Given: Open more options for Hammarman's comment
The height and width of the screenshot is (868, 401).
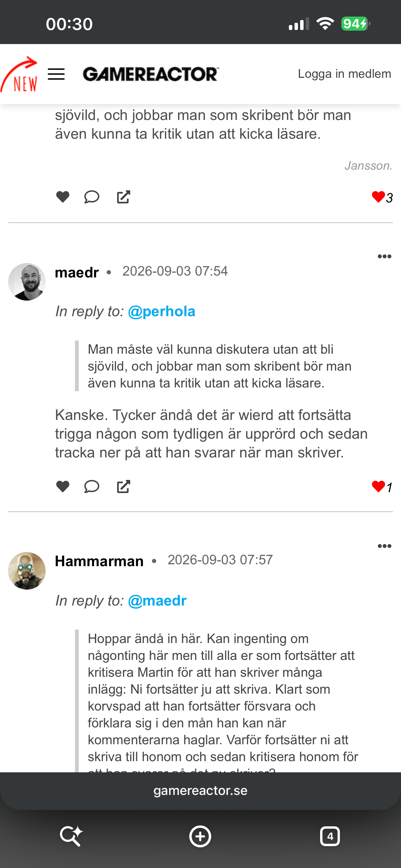Looking at the screenshot, I should tap(384, 546).
